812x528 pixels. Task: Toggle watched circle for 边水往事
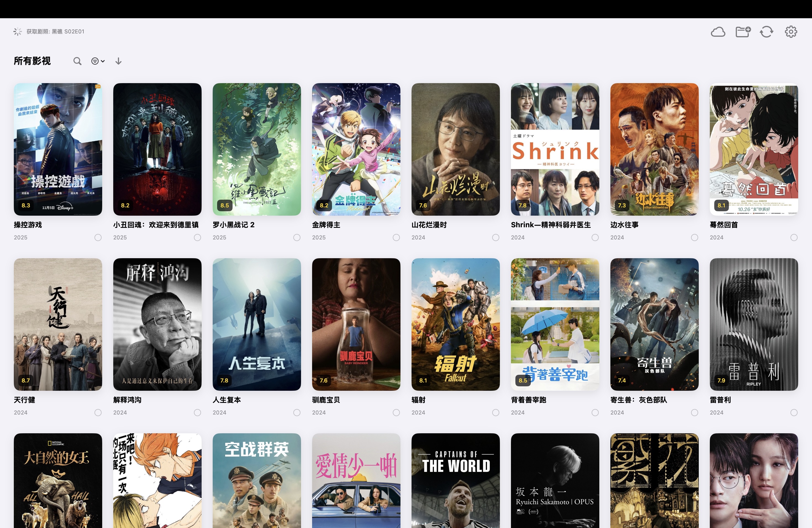tap(694, 237)
